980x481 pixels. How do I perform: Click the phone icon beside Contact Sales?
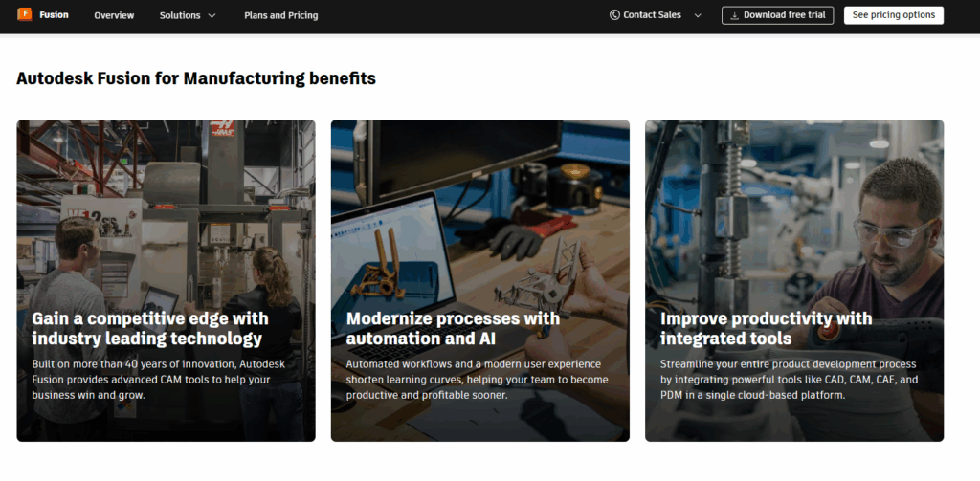tap(614, 15)
